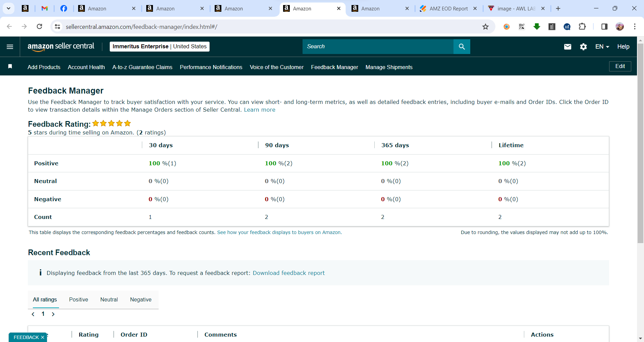Open the Chrome three-dot menu
This screenshot has height=342, width=644.
[635, 26]
